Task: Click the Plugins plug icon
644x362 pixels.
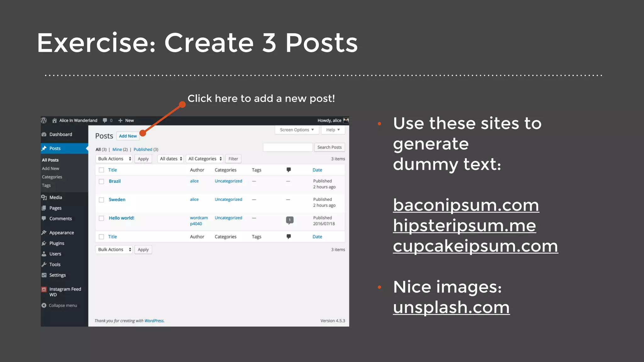Action: 44,243
